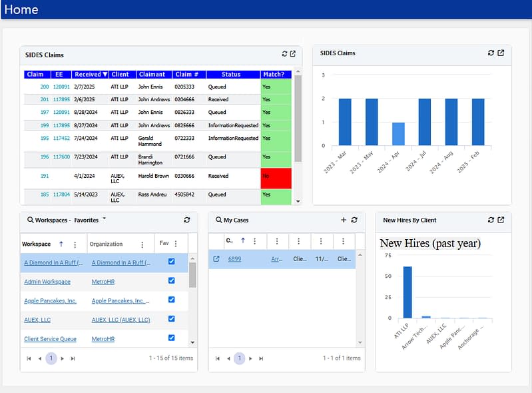Image resolution: width=532 pixels, height=393 pixels.
Task: Open claim 200 link in claims table
Action: point(44,87)
